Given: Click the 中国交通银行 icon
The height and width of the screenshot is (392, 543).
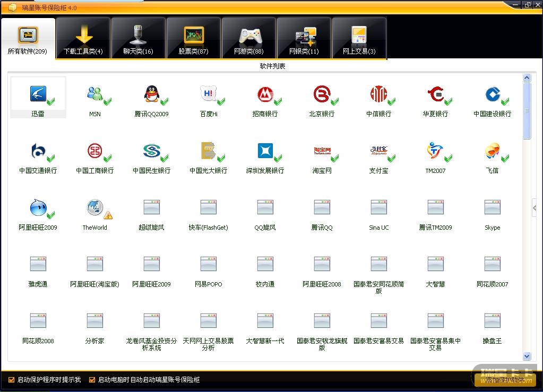Looking at the screenshot, I should click(38, 151).
